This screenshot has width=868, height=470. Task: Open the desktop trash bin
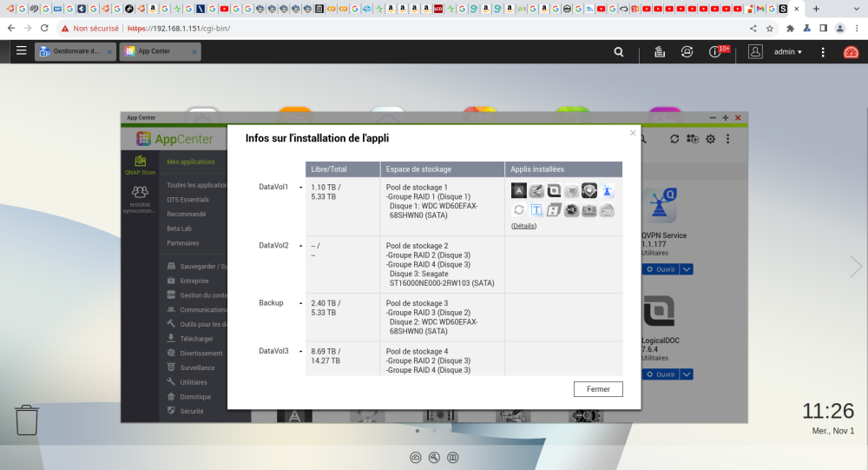(27, 420)
